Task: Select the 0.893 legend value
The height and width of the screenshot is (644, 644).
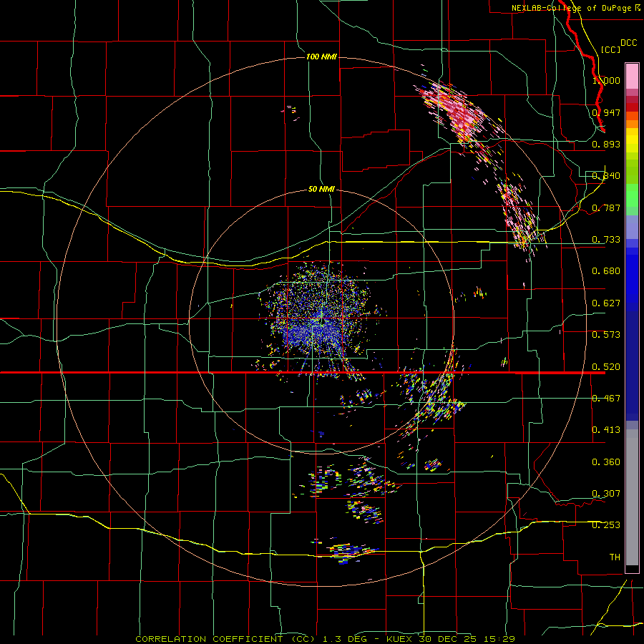Action: pyautogui.click(x=606, y=144)
